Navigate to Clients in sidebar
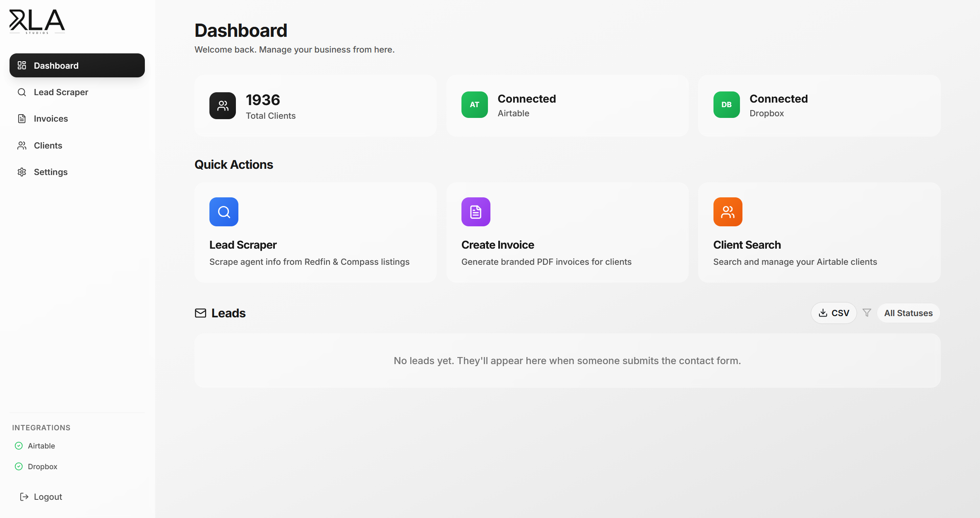 (48, 146)
